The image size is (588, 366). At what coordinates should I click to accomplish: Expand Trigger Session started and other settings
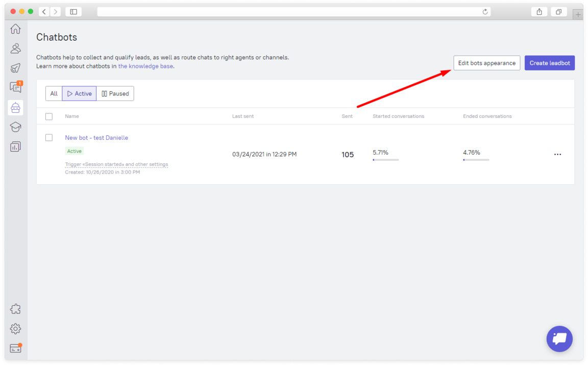pos(116,164)
